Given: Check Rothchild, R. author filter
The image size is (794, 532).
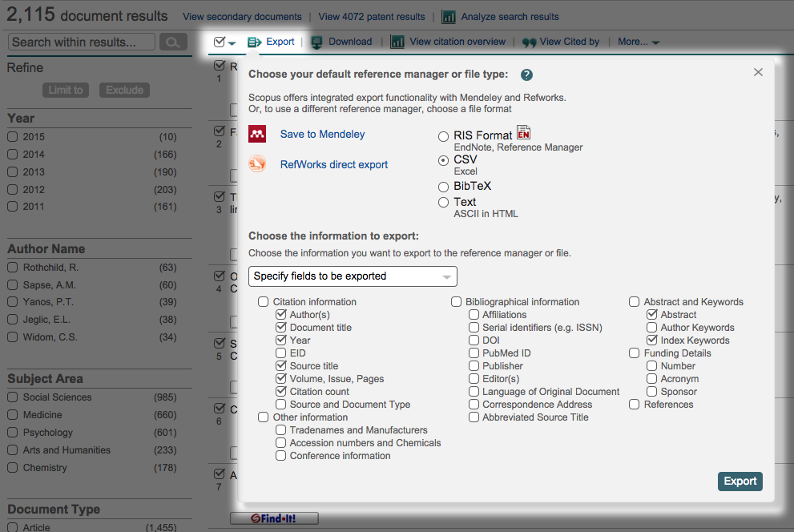Looking at the screenshot, I should click(13, 268).
